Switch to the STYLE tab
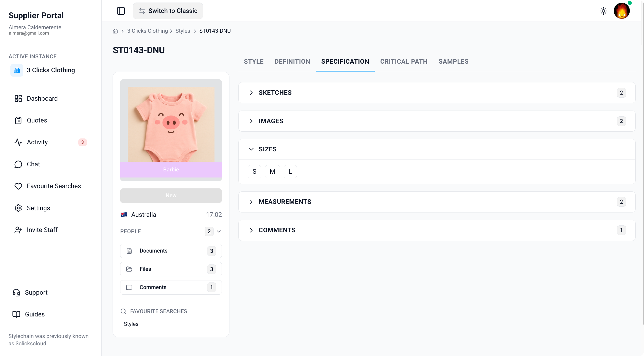 click(x=254, y=62)
